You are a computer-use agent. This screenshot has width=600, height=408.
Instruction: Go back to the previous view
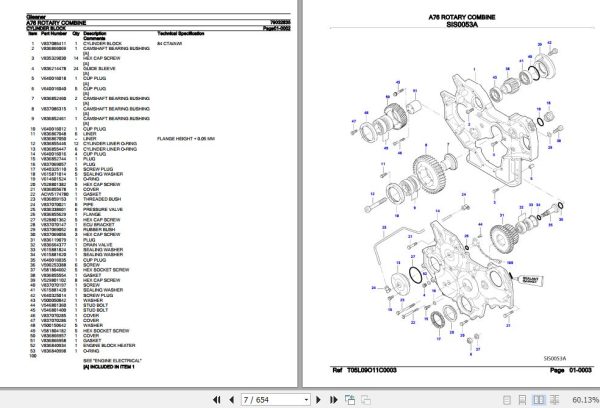point(350,400)
